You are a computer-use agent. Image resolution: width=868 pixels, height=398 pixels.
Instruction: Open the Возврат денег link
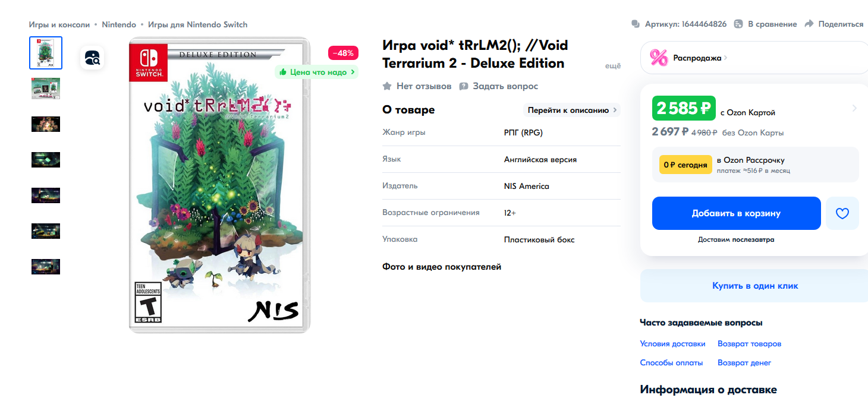coord(744,362)
